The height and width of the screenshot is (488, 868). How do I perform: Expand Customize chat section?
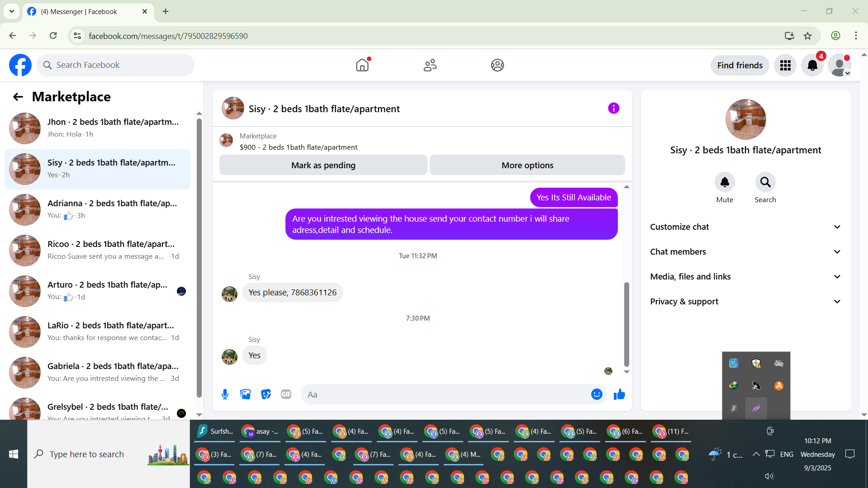pos(745,227)
